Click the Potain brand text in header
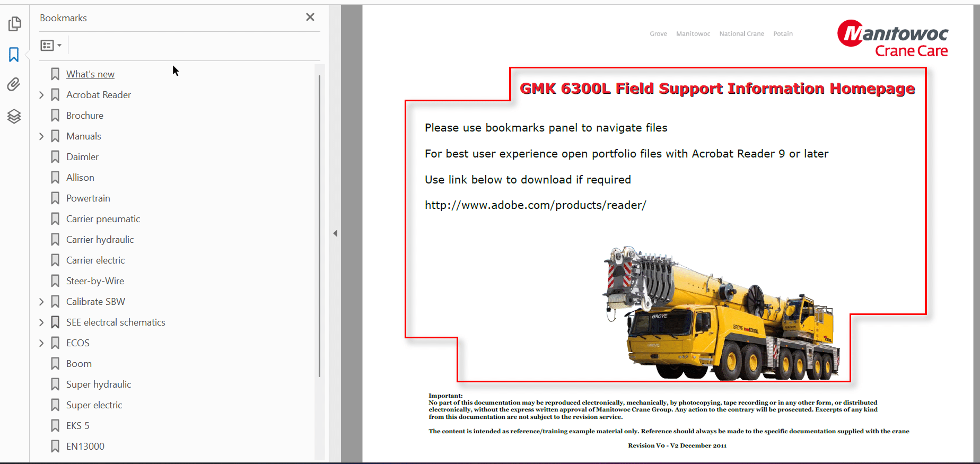Image resolution: width=980 pixels, height=464 pixels. point(783,34)
